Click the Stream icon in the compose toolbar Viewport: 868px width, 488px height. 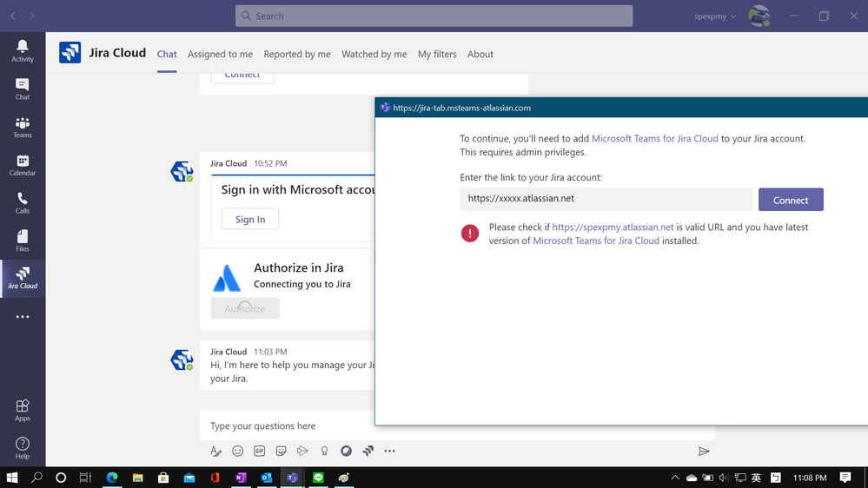(x=302, y=451)
